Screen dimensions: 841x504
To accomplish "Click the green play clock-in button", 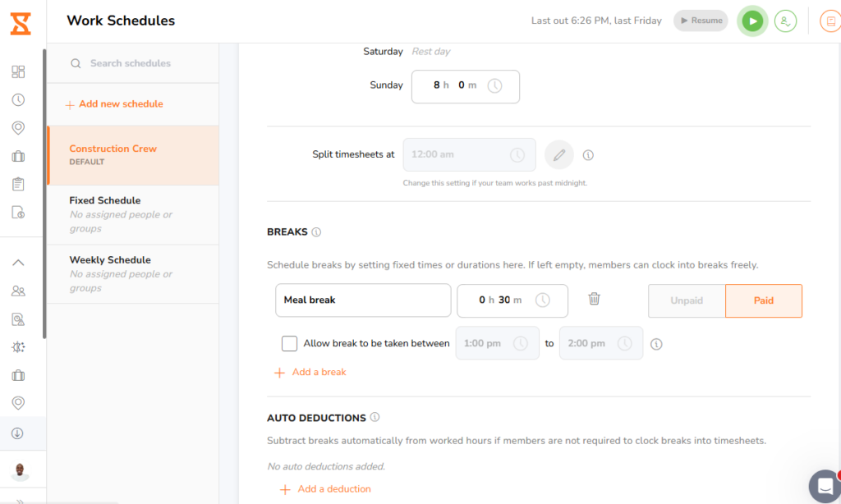I will (752, 21).
